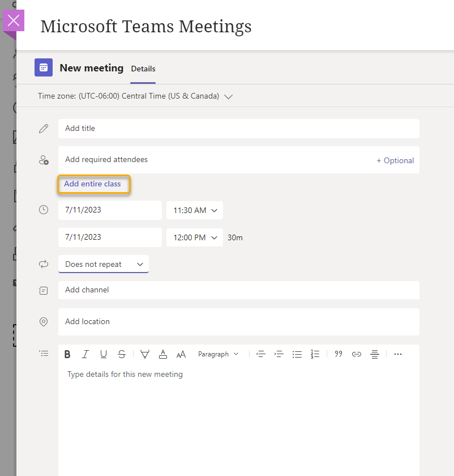Add optional attendees via + Optional
Viewport: 454px width, 476px height.
pos(395,160)
